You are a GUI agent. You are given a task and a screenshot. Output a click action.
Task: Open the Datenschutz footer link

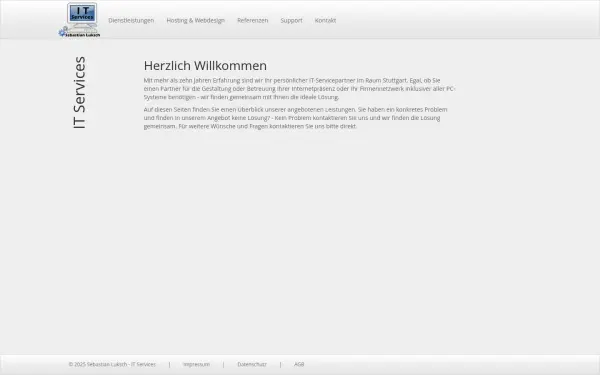coord(252,364)
